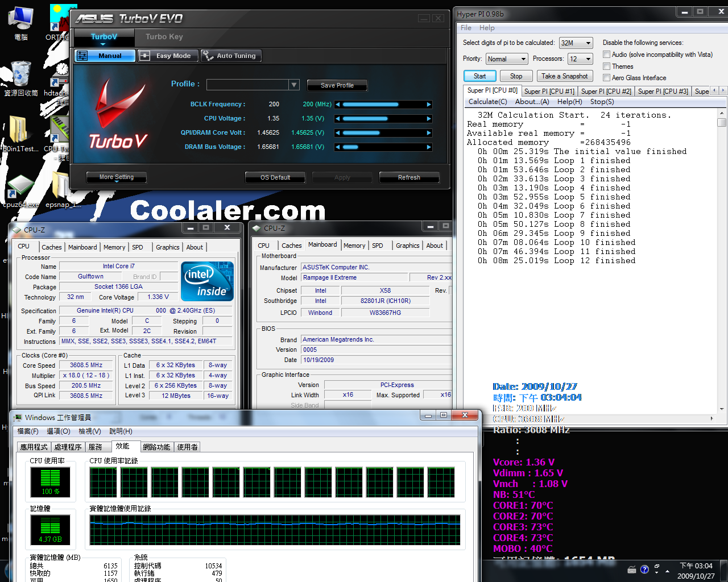Click Take a Snapshot button
Image resolution: width=728 pixels, height=582 pixels.
coord(564,76)
